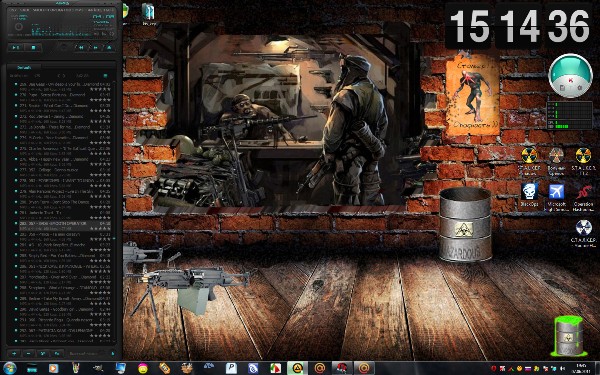Screen dimensions: 600x375
Task: Open the Windows Start menu
Action: 10,368
